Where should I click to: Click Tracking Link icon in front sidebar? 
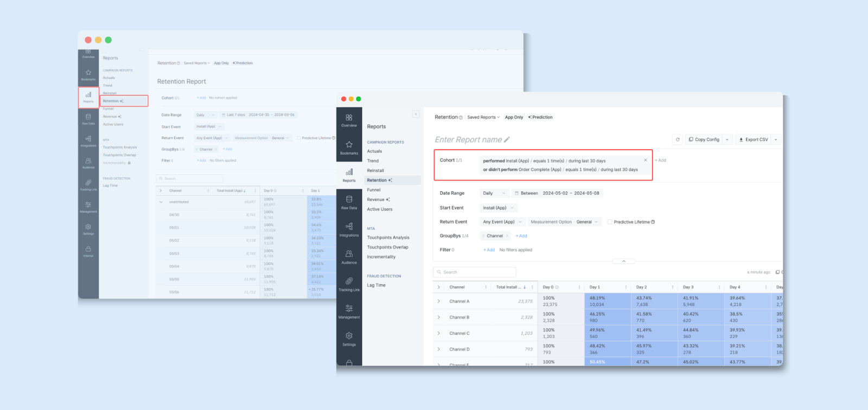(349, 281)
